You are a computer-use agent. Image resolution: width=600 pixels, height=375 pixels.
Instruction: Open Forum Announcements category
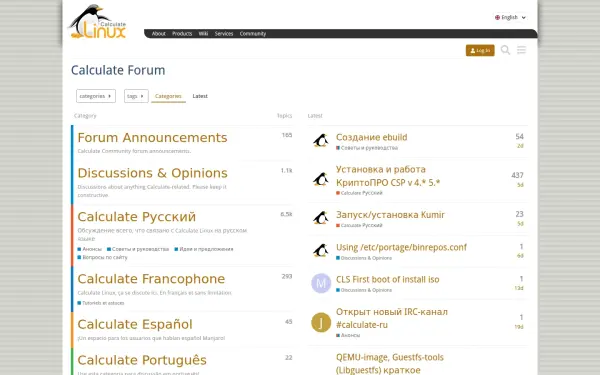(152, 138)
